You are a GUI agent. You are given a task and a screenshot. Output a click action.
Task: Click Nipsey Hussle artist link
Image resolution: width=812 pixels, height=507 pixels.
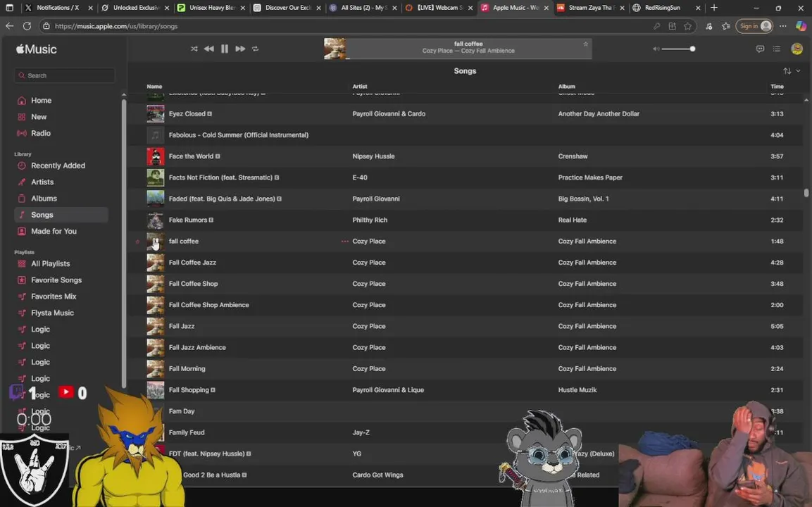point(373,156)
